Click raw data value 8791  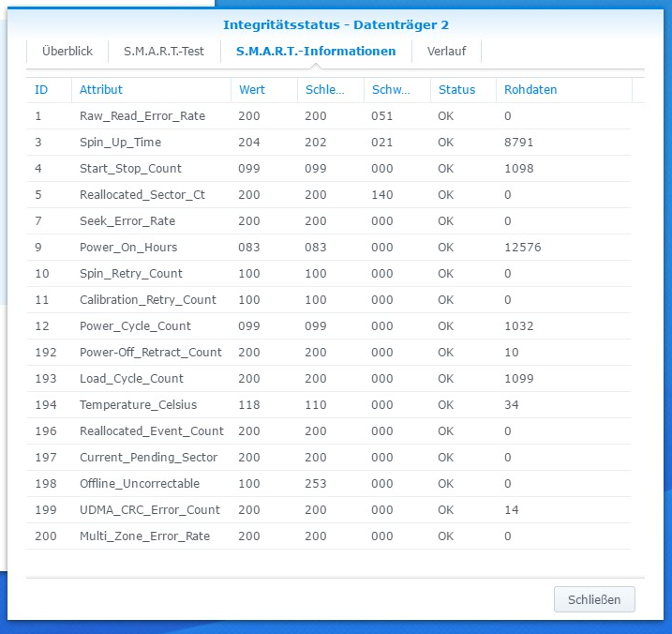(518, 142)
